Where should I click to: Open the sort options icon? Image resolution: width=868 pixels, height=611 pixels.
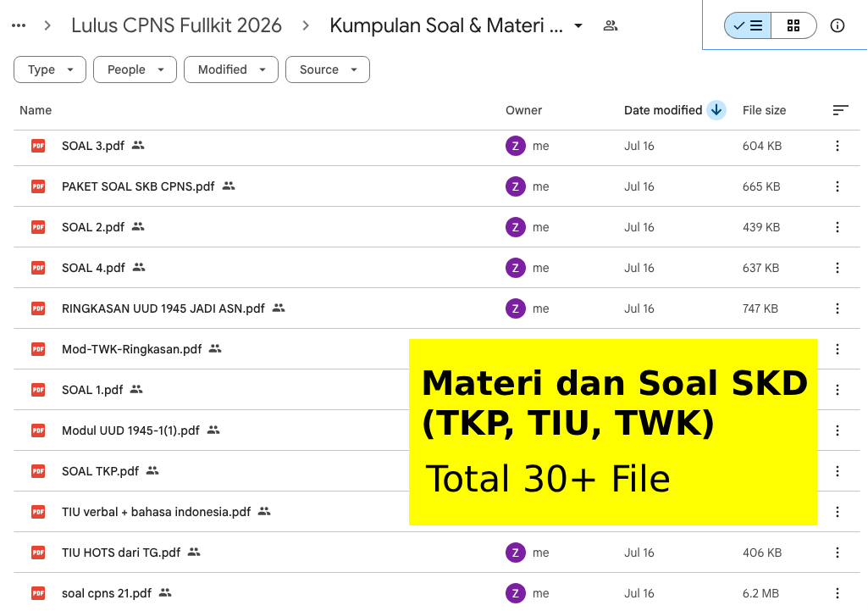840,110
